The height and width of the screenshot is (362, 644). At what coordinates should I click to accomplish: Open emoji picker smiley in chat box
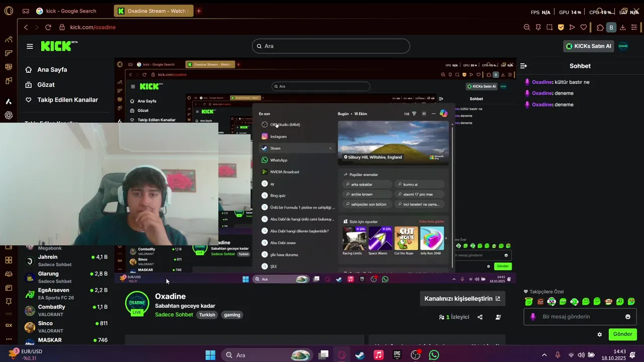628,317
